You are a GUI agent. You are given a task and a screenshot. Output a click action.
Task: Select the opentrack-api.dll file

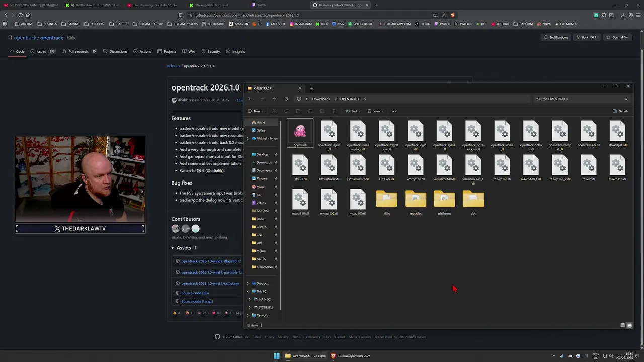(x=588, y=134)
